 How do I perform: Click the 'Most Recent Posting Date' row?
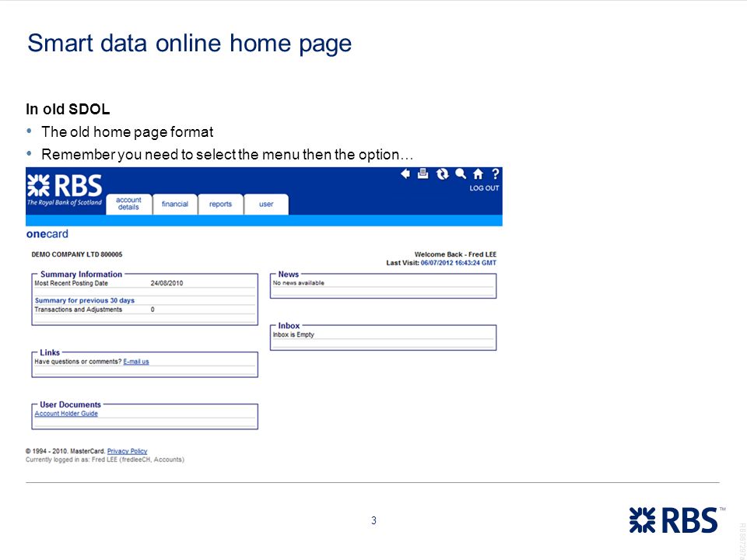(145, 283)
